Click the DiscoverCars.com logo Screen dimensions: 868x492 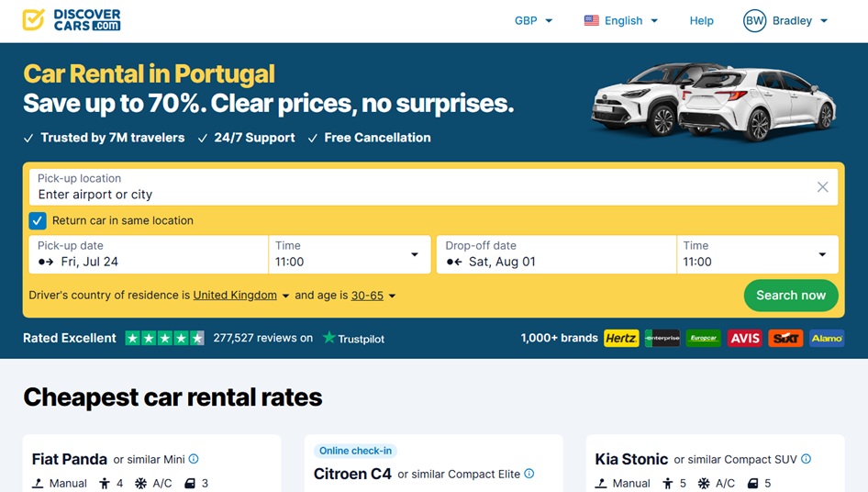pos(72,20)
